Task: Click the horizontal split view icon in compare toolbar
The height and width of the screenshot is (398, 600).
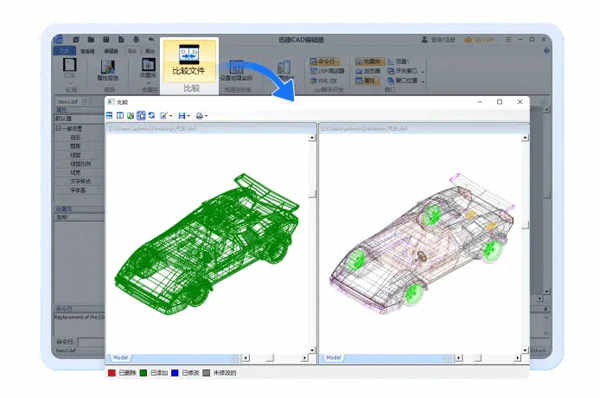Action: coord(109,115)
